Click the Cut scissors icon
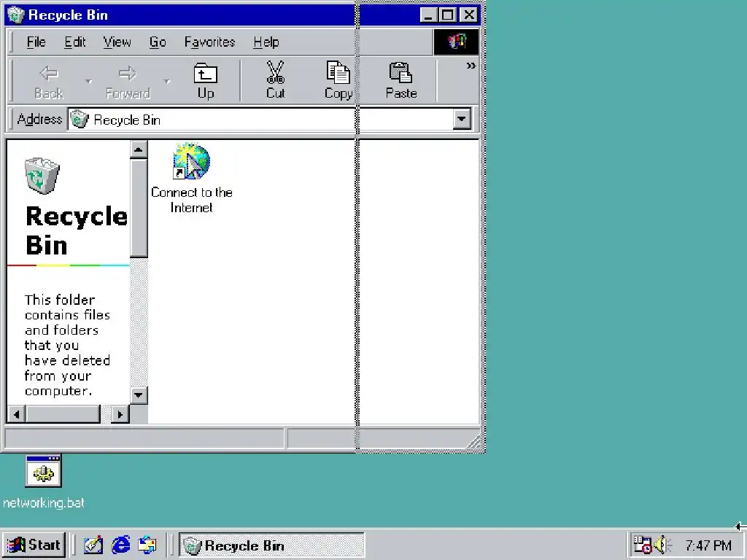The height and width of the screenshot is (560, 747). coord(275,72)
